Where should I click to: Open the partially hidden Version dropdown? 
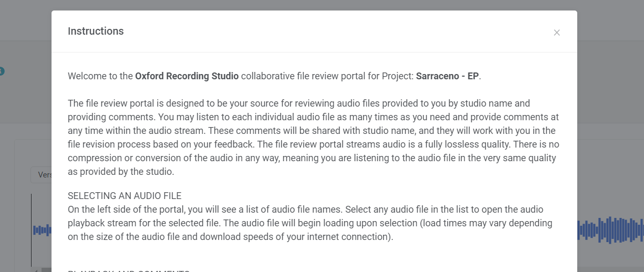41,175
